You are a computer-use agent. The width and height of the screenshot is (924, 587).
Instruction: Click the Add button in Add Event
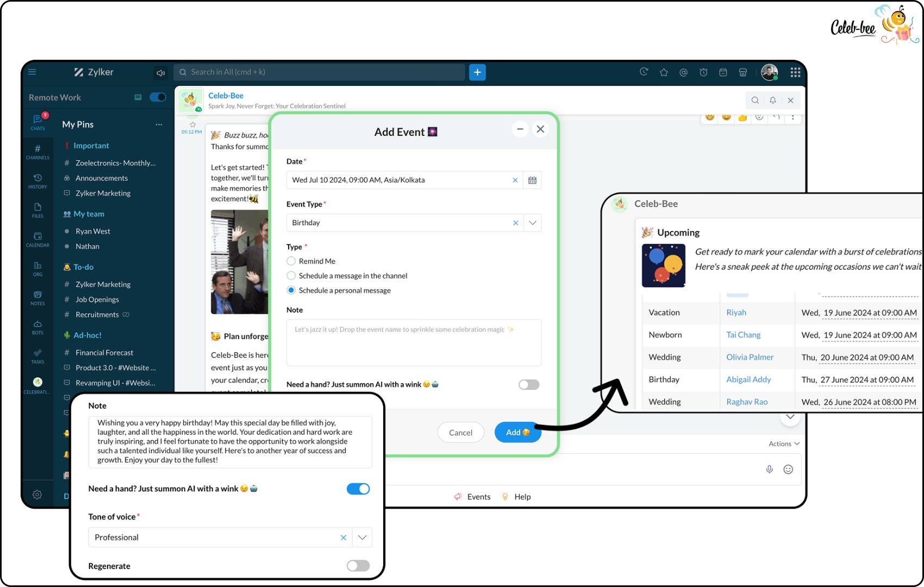(x=517, y=432)
